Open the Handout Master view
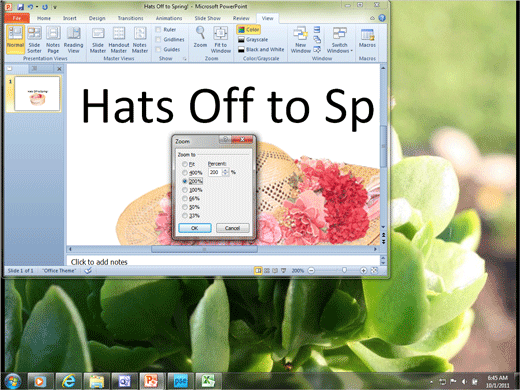Viewport: 520px width, 390px height. click(119, 39)
